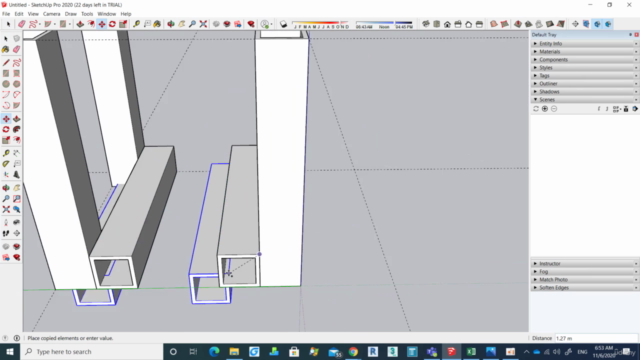The width and height of the screenshot is (640, 360).
Task: Select the Pan hand tool in top toolbar
Action: (182, 24)
